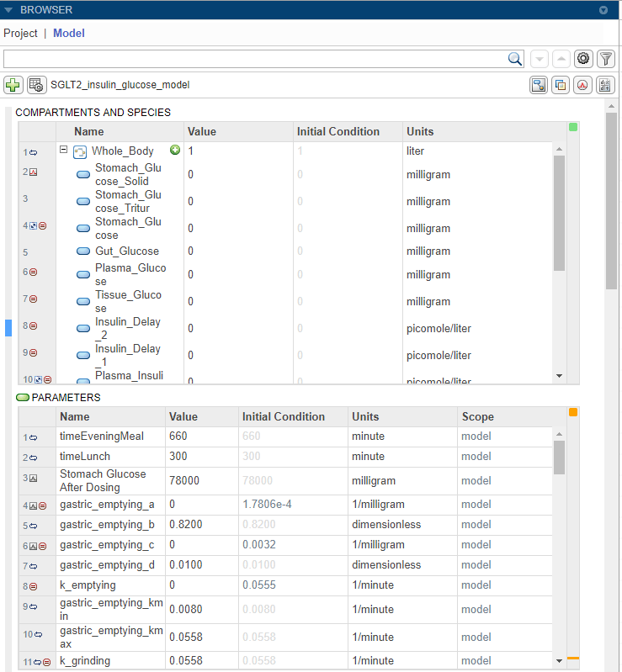Focus the browser search field

pyautogui.click(x=255, y=59)
